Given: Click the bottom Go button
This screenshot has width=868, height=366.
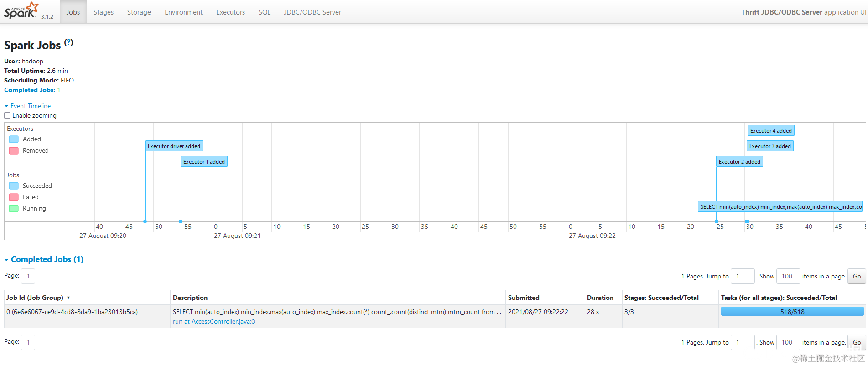Looking at the screenshot, I should 857,342.
